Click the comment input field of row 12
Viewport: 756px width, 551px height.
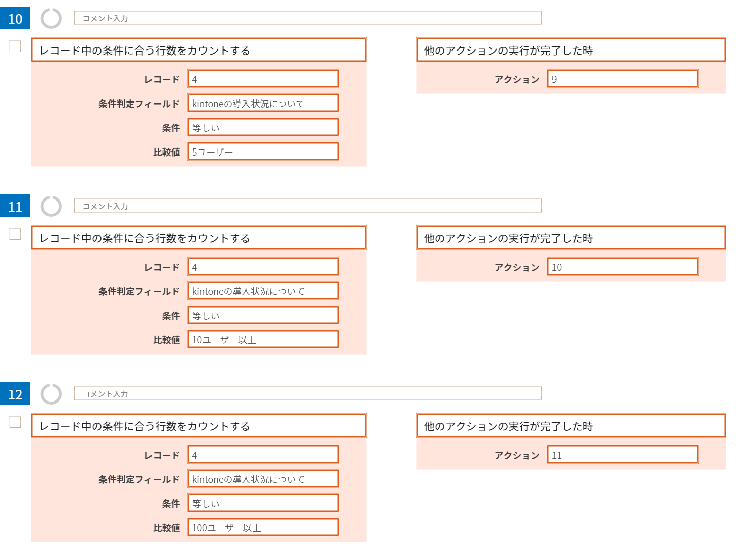click(308, 394)
